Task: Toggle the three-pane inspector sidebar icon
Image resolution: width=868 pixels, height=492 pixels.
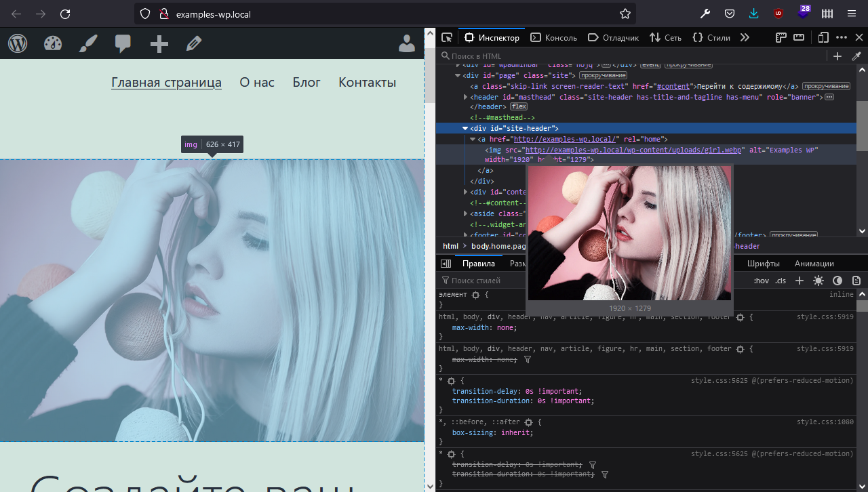Action: pyautogui.click(x=446, y=264)
